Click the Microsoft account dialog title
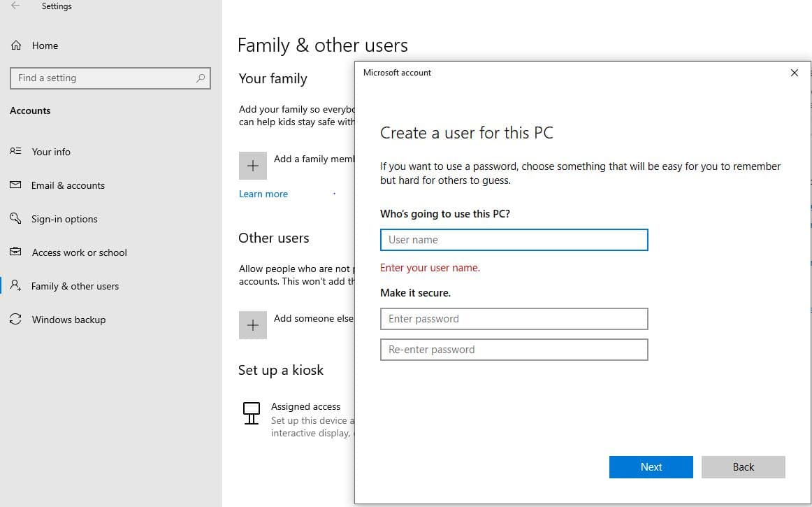Screen dimensions: 812x507 point(397,73)
